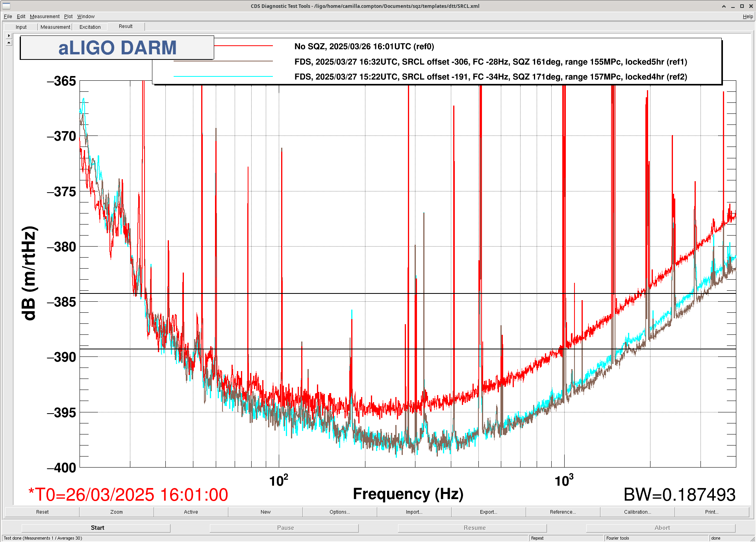Click the brown line sample for ref1 legend

point(223,61)
